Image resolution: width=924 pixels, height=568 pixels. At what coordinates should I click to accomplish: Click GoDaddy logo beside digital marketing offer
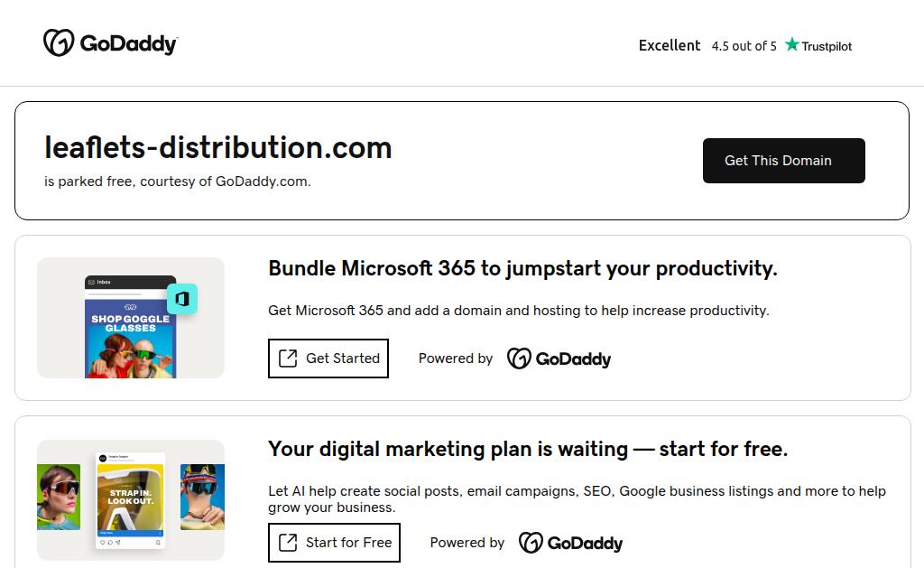(x=570, y=543)
